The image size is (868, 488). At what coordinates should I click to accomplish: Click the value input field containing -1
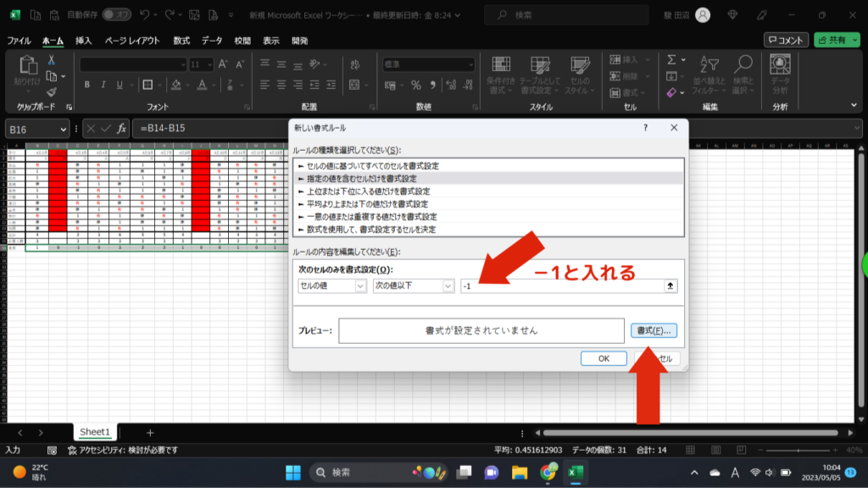(x=562, y=286)
